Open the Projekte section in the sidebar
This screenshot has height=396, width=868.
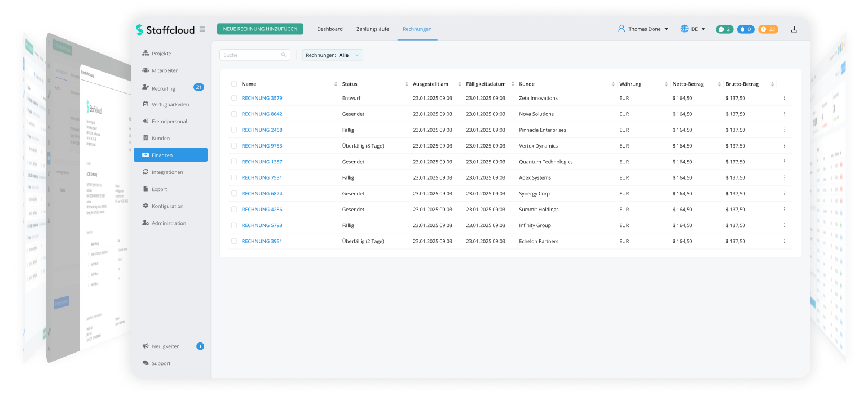click(x=160, y=53)
